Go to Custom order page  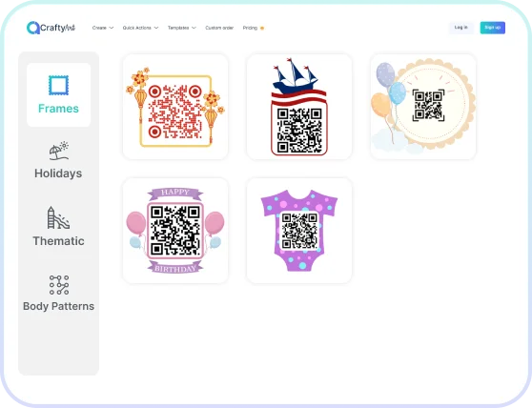[219, 28]
